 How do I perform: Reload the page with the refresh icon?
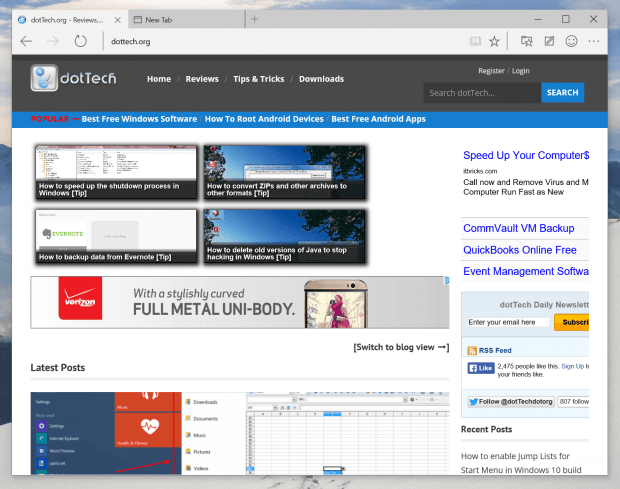pos(80,41)
